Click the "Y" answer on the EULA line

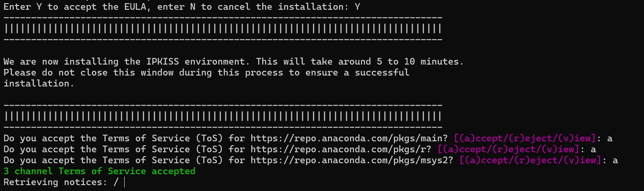tap(357, 7)
